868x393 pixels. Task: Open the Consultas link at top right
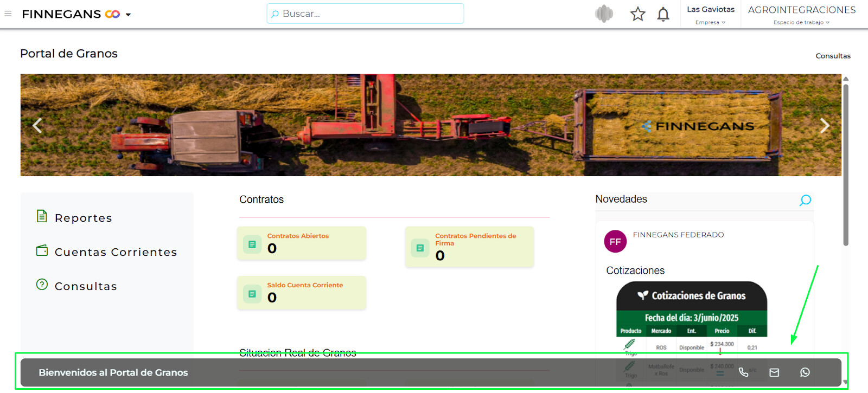pos(833,56)
